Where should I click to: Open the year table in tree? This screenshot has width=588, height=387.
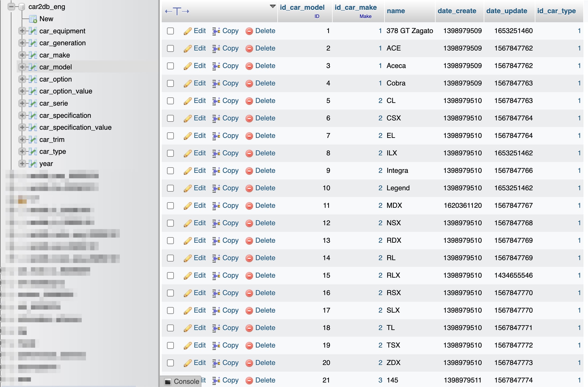click(46, 164)
